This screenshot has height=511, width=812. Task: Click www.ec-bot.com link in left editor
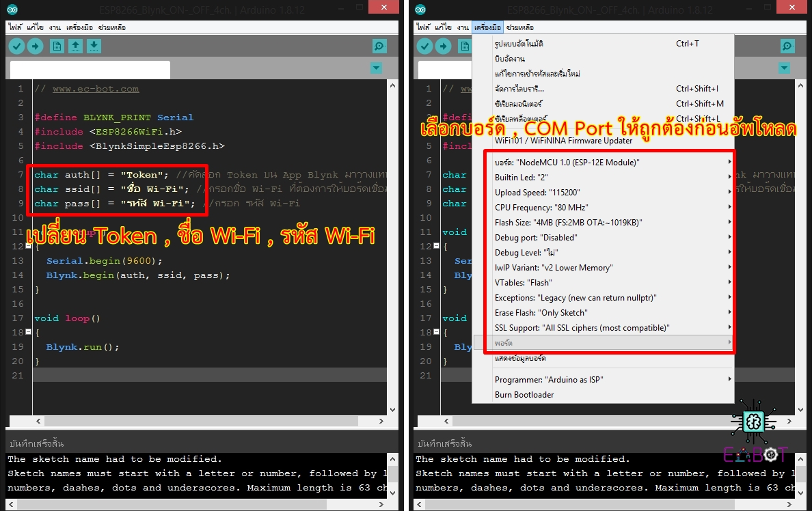95,89
